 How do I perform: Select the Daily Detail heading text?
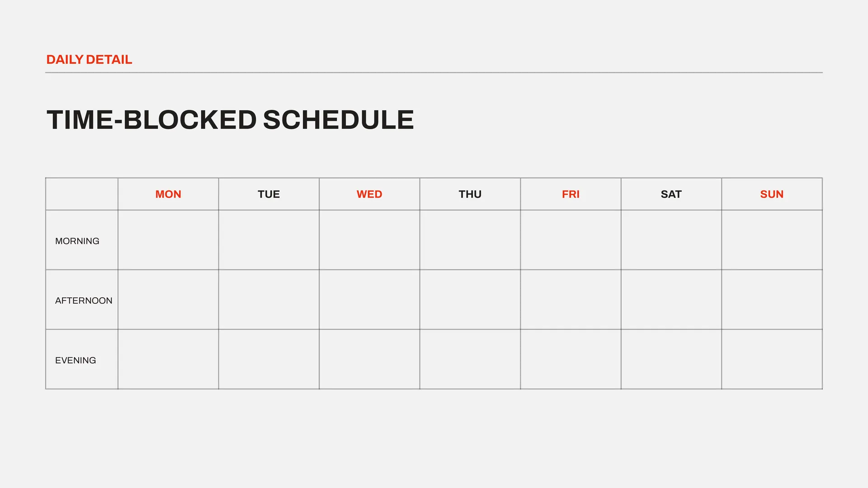coord(89,60)
